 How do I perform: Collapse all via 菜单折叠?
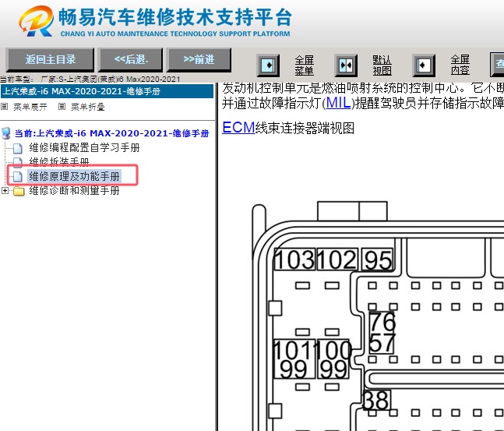[88, 107]
